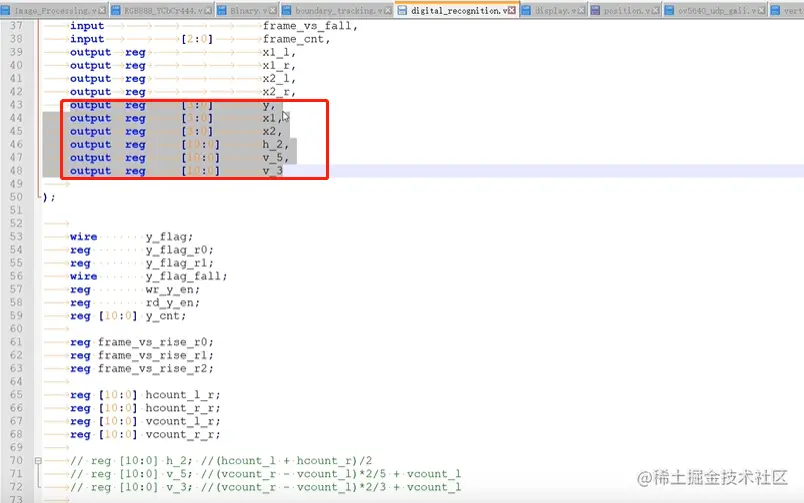
Task: Click the y_flag wire declaration
Action: pyautogui.click(x=169, y=237)
